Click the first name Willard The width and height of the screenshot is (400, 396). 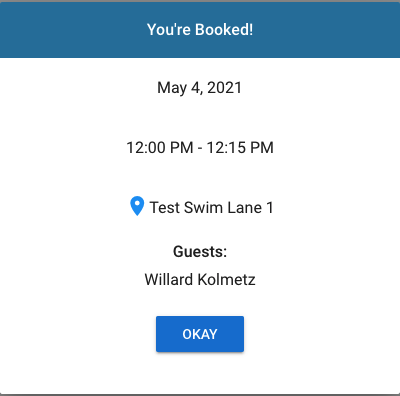point(168,279)
